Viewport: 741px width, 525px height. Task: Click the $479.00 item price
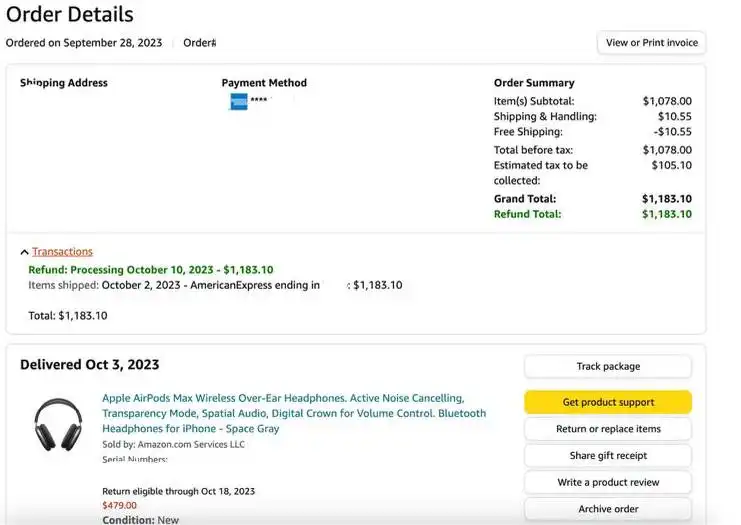click(120, 505)
